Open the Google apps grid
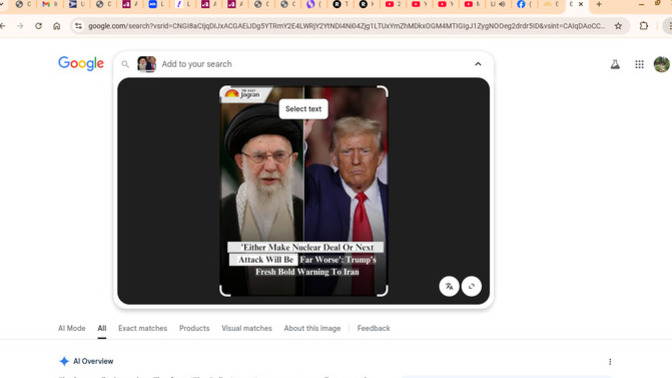The image size is (672, 378). click(639, 64)
